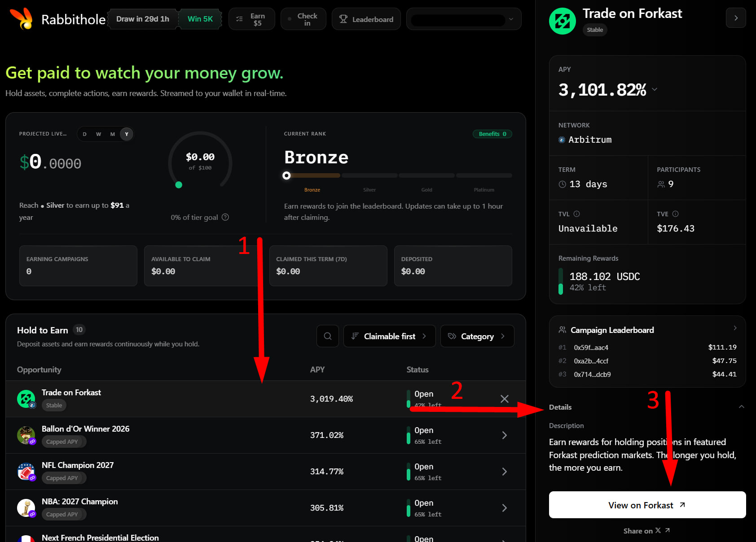This screenshot has width=756, height=542.
Task: Click the Stable tag in Forkast row
Action: [54, 405]
